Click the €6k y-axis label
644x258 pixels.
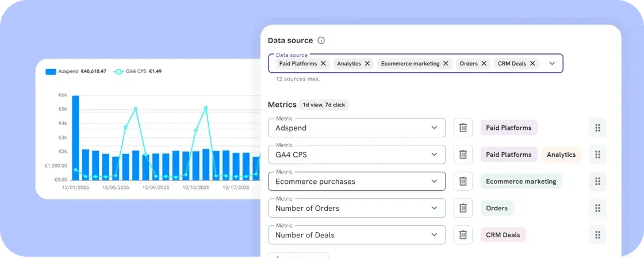63,95
